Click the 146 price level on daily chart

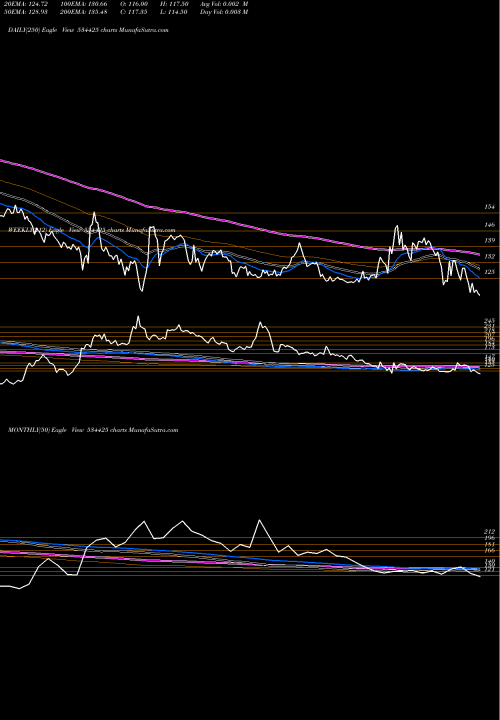(x=489, y=225)
